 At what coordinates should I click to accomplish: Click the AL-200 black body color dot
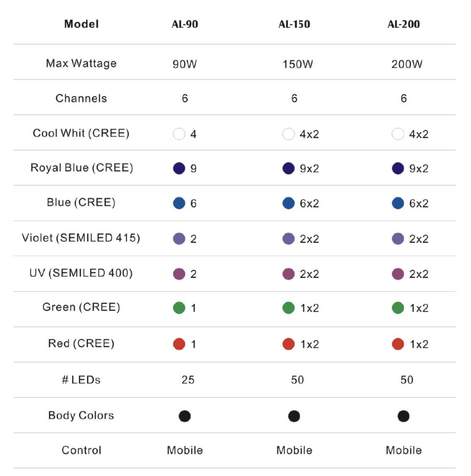(x=403, y=416)
